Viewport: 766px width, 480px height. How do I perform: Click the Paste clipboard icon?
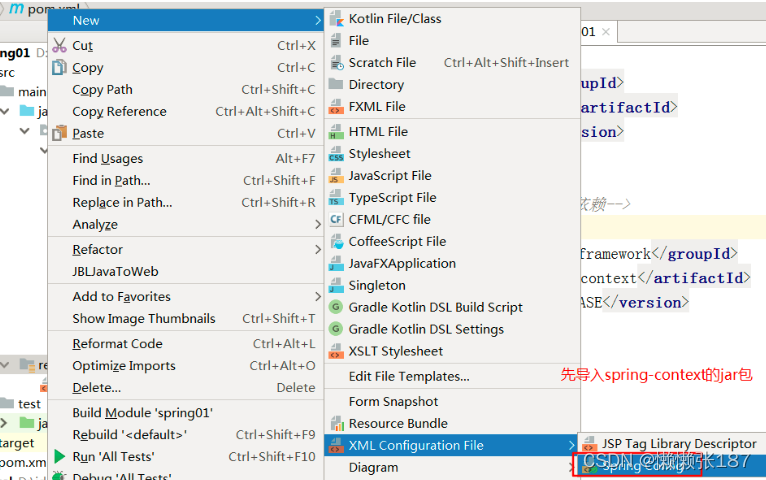(59, 133)
